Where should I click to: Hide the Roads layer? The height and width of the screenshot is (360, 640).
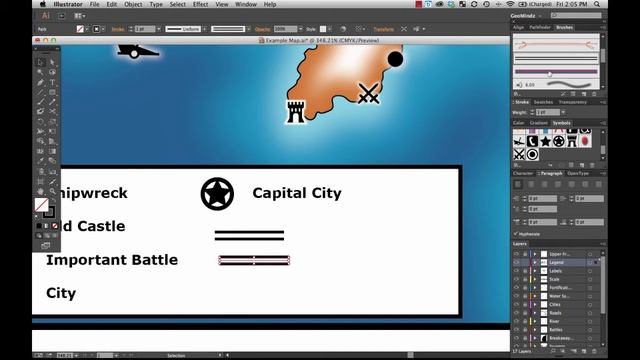[516, 313]
